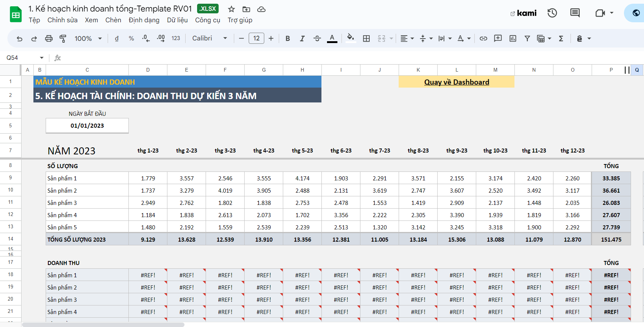Print the spreadsheet with printer icon
Viewport: 644px width, 327px height.
(49, 39)
